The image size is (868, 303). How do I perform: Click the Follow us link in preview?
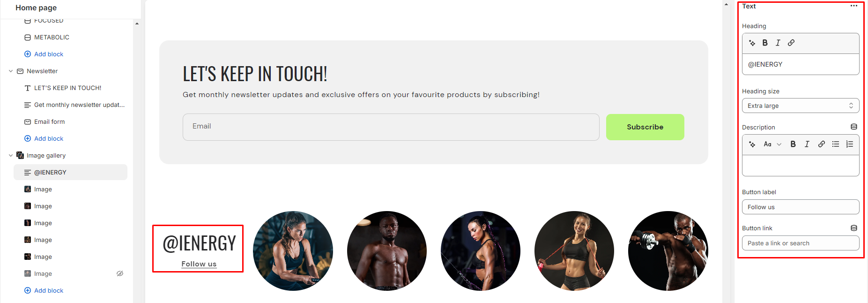pyautogui.click(x=199, y=264)
